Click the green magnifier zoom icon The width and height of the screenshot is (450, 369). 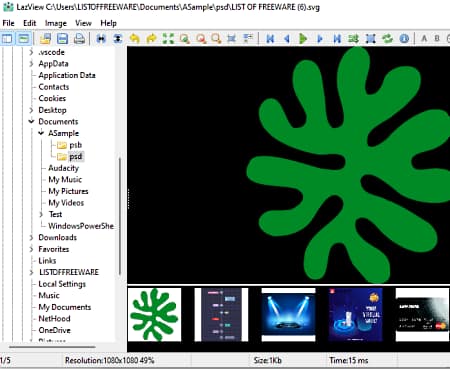coord(184,39)
